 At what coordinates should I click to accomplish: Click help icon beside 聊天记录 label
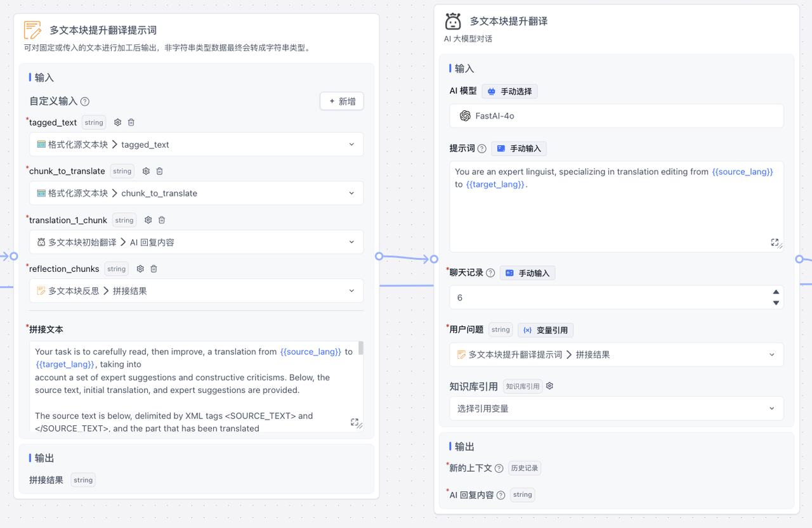pos(490,273)
